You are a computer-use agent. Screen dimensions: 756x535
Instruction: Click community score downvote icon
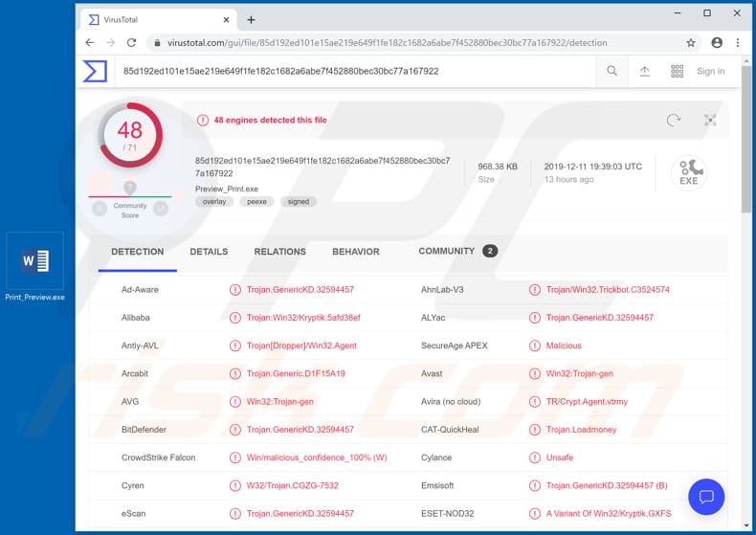[x=100, y=209]
